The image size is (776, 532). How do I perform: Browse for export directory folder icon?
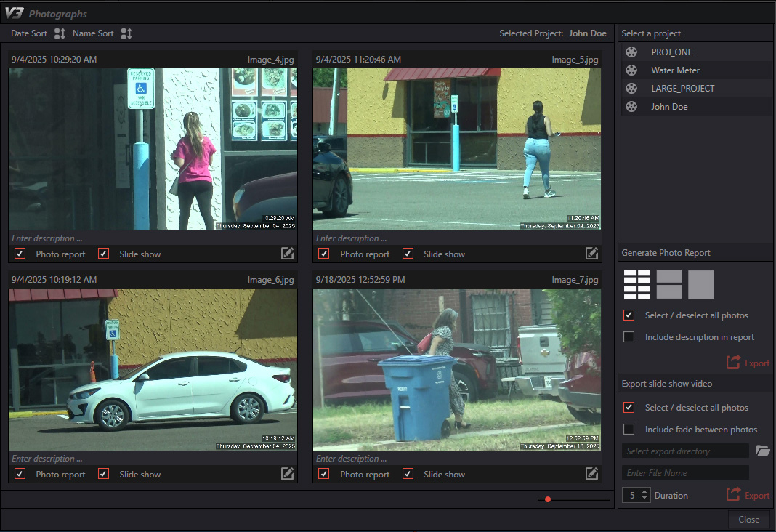coord(762,451)
